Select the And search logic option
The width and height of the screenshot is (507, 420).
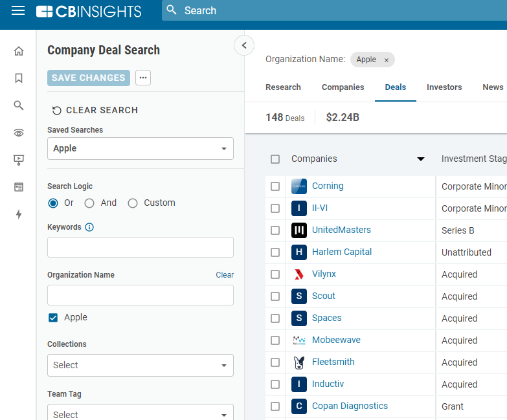(x=89, y=203)
